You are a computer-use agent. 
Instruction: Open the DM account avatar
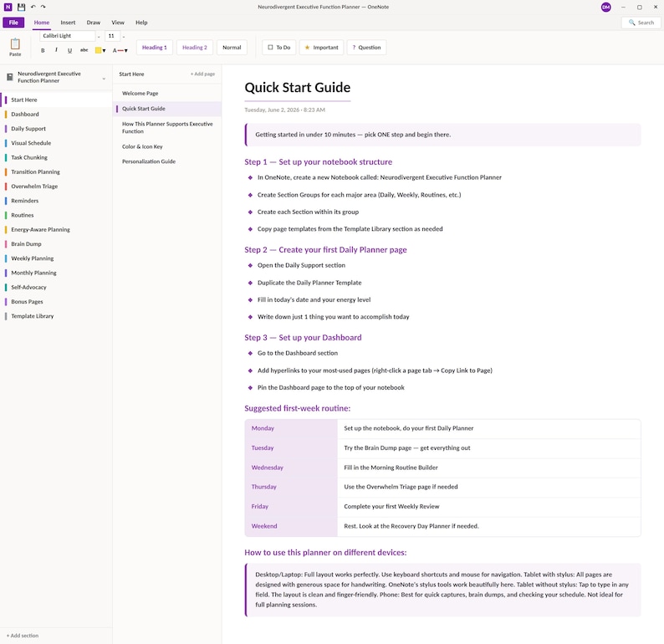point(606,8)
